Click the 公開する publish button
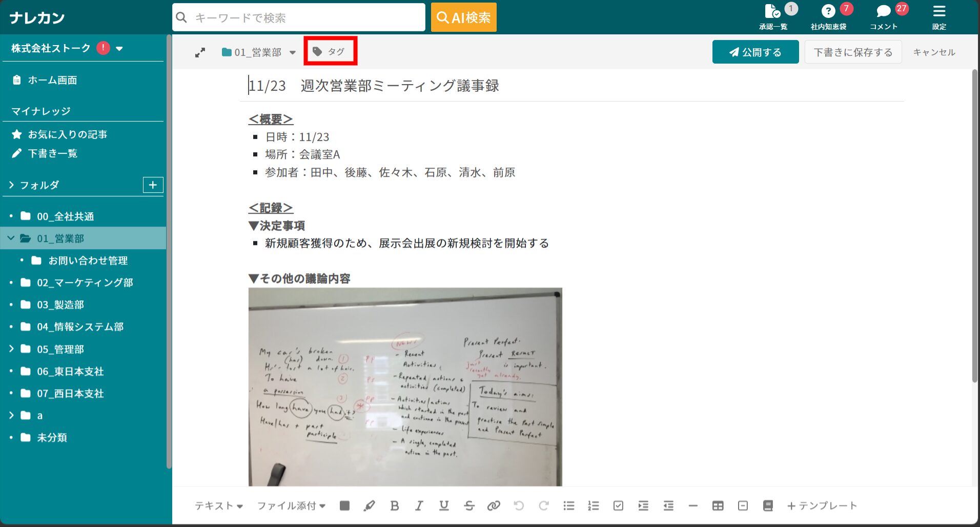Viewport: 980px width, 527px height. [756, 52]
